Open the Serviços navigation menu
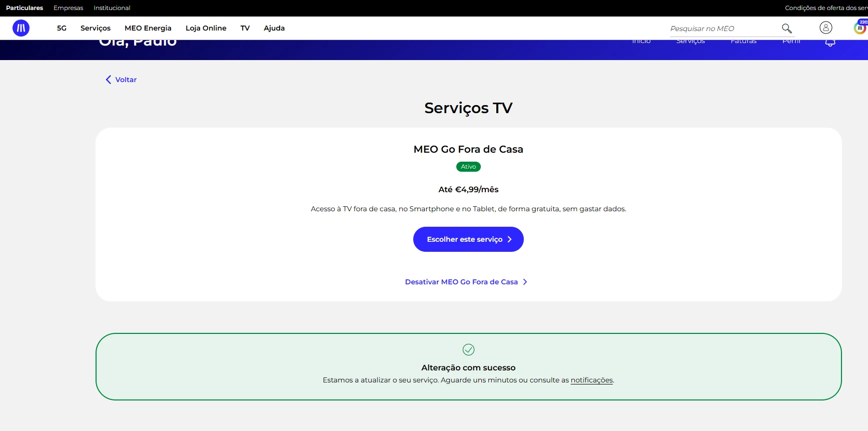 click(96, 28)
